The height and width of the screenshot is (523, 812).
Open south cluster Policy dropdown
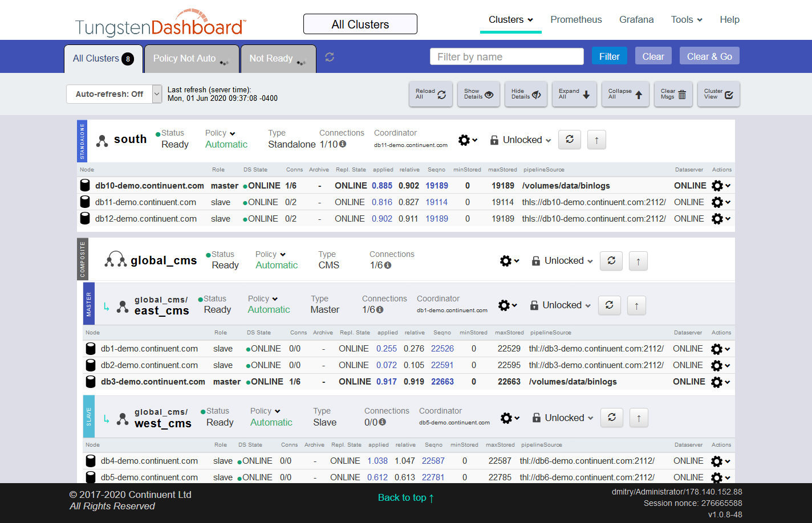point(221,133)
